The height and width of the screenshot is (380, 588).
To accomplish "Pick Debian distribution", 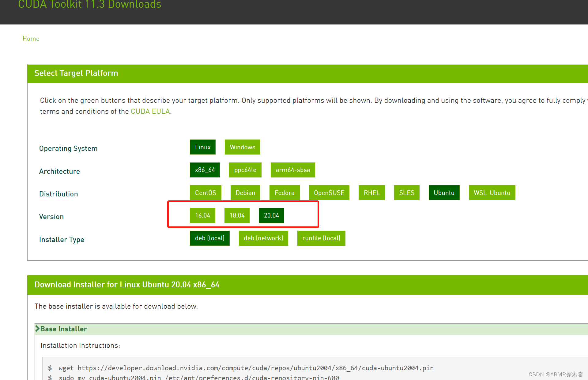I will point(245,193).
